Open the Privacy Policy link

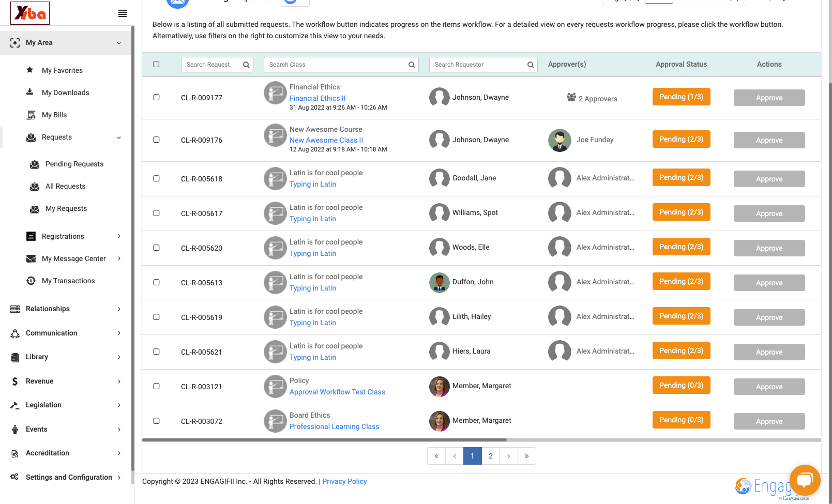tap(344, 481)
